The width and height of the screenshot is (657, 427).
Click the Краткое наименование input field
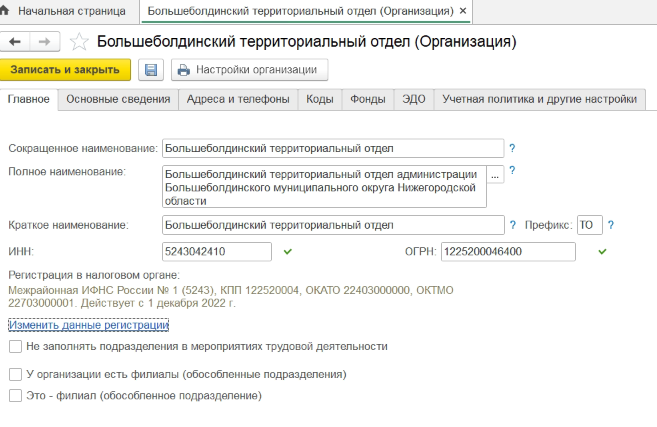pos(333,225)
